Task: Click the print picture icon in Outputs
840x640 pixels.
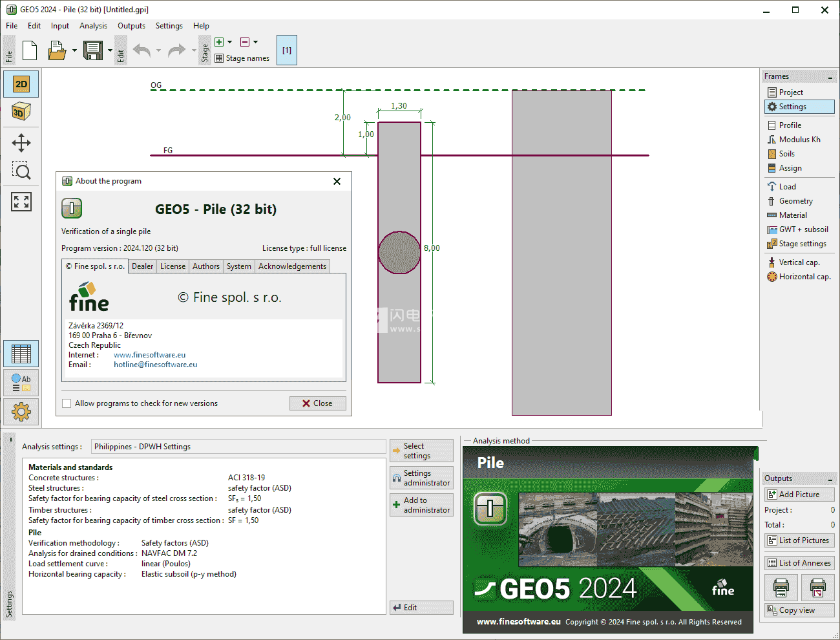Action: [x=818, y=588]
